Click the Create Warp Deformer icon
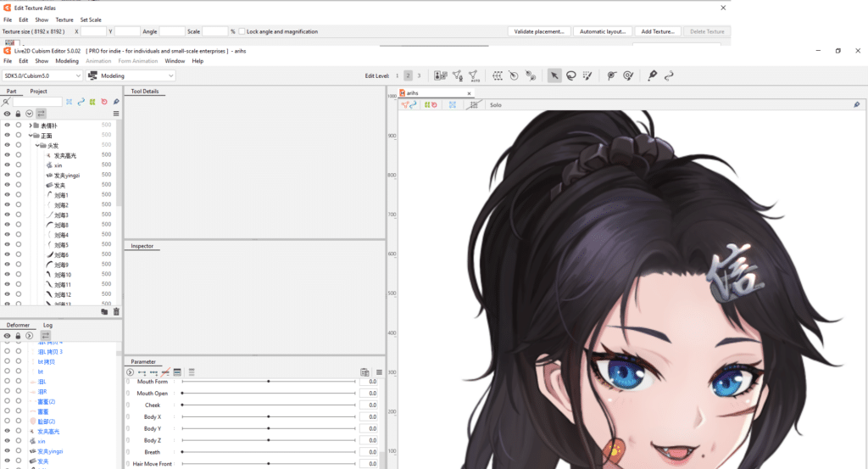 click(x=498, y=75)
